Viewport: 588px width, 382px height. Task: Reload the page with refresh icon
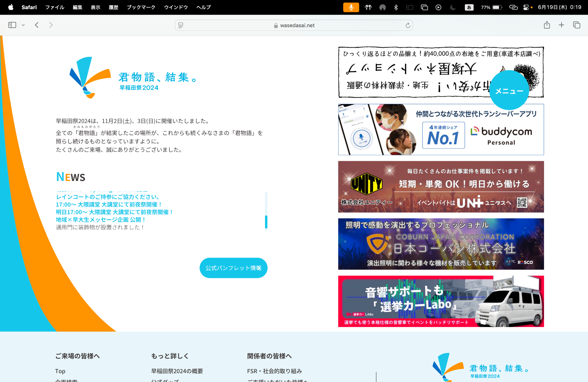(x=408, y=26)
